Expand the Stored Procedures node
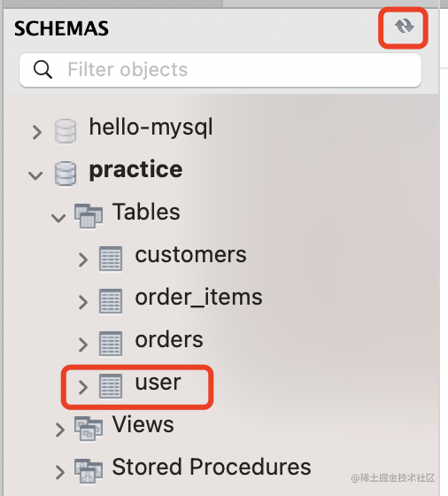The height and width of the screenshot is (496, 448). (60, 472)
